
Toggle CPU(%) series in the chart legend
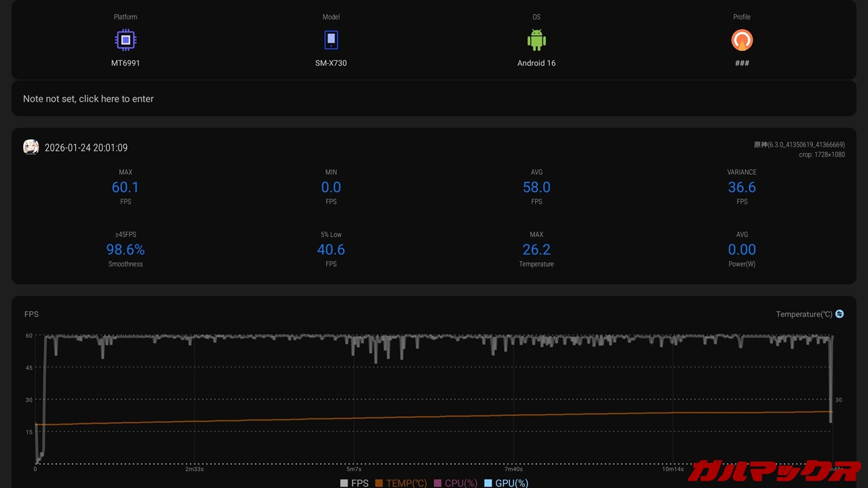point(455,483)
